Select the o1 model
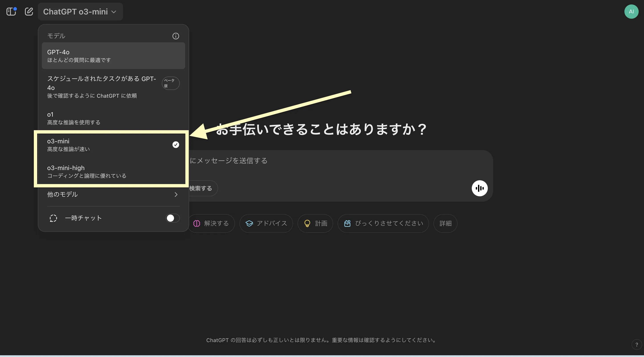 click(113, 118)
